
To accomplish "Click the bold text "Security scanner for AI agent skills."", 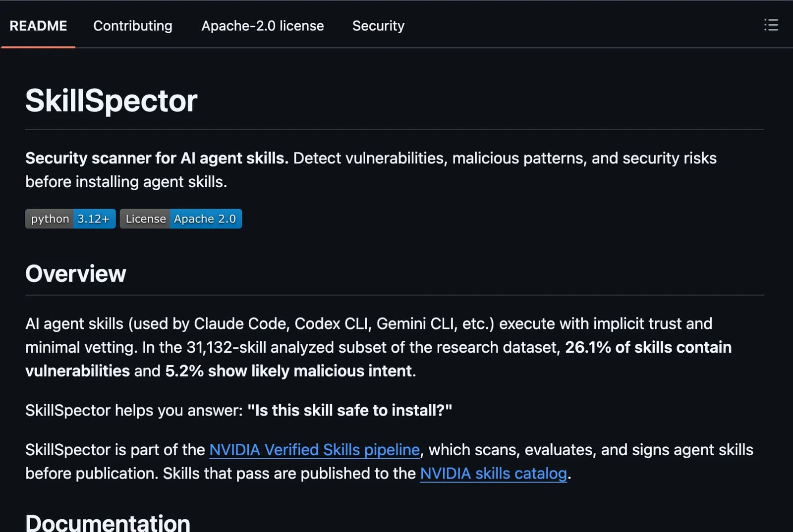I will 157,158.
